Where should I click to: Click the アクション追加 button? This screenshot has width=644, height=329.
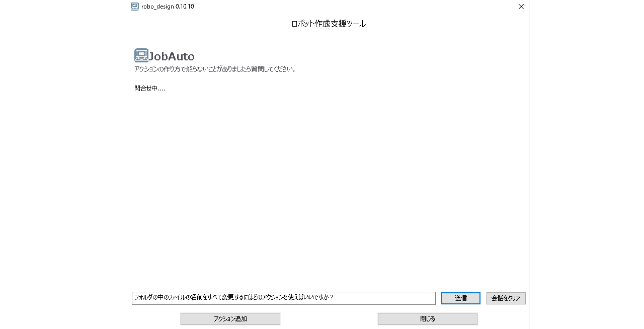(x=230, y=319)
